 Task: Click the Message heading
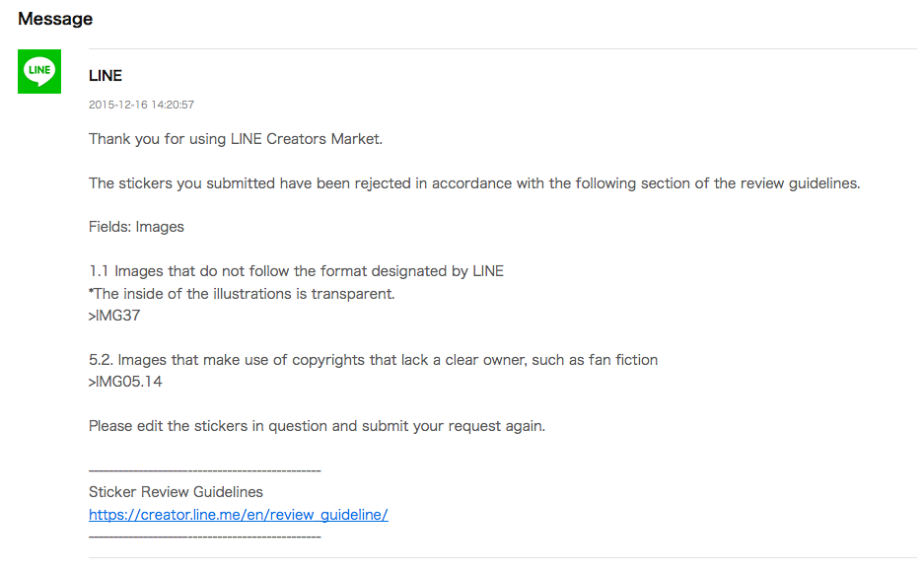click(x=55, y=19)
